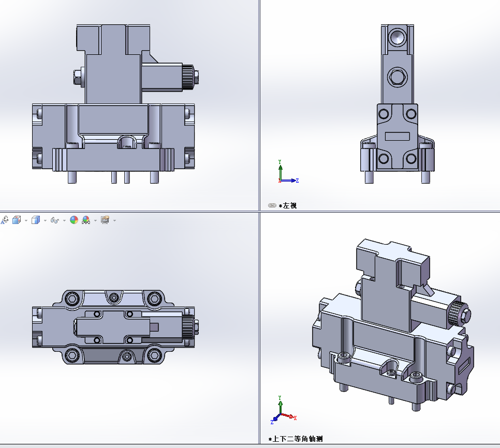
Task: Open the Hide/Show Items dropdown arrow
Action: [x=64, y=220]
